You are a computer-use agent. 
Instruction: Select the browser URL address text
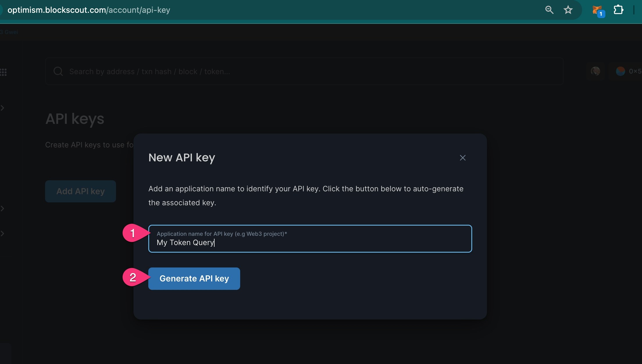89,10
